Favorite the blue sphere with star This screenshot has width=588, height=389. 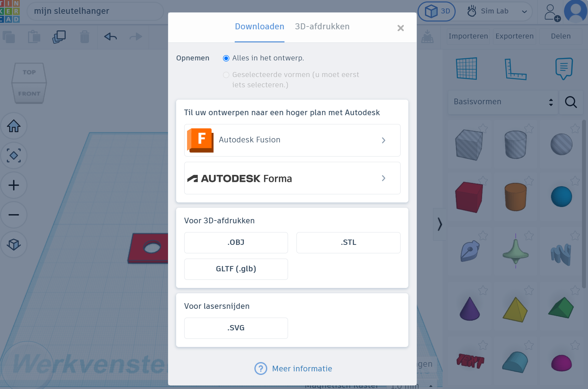575,181
